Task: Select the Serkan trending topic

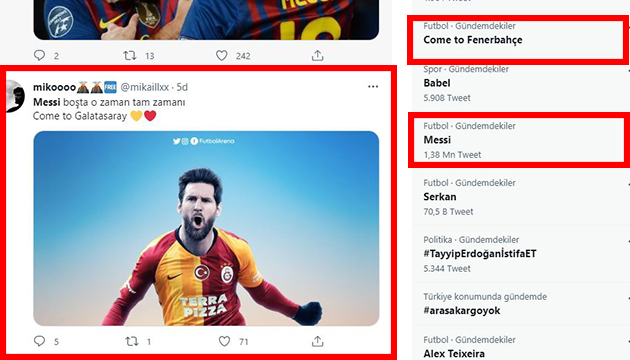Action: [x=518, y=197]
